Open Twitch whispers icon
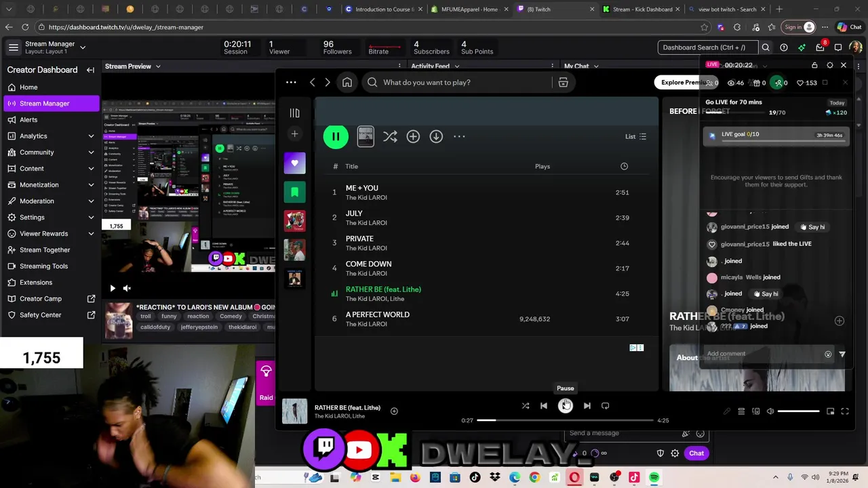This screenshot has width=868, height=488. click(838, 47)
